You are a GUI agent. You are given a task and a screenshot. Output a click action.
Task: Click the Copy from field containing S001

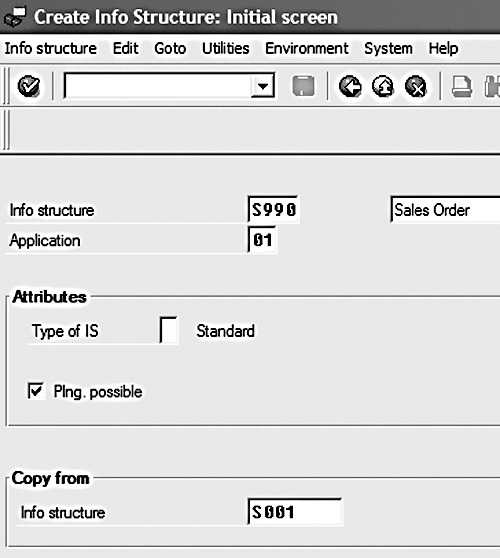(295, 512)
